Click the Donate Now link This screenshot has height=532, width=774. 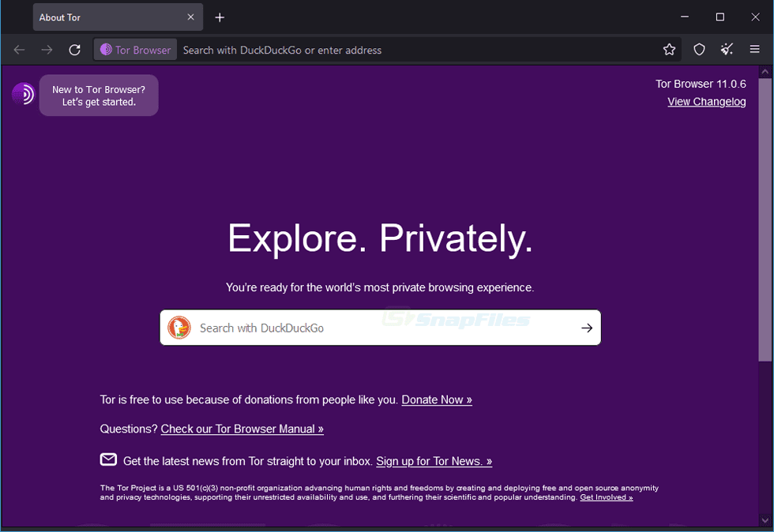coord(436,399)
